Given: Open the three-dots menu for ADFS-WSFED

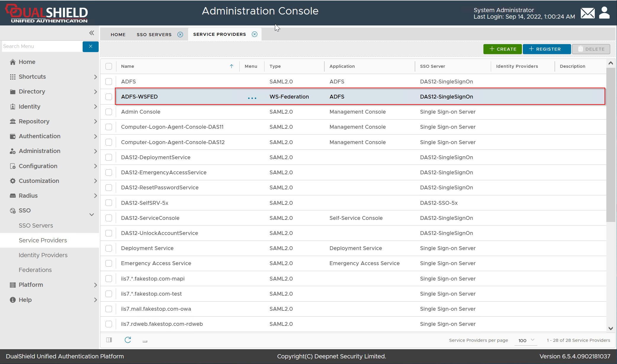Looking at the screenshot, I should point(252,98).
